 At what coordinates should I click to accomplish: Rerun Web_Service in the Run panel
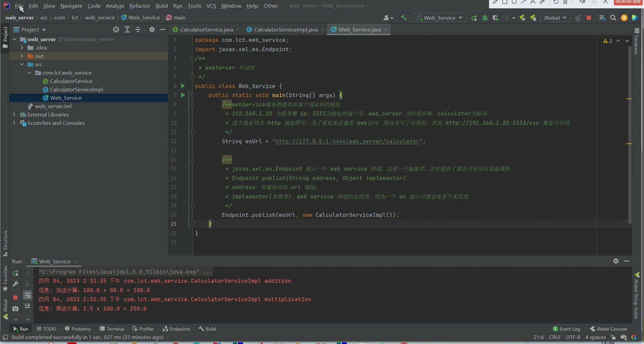(x=15, y=273)
